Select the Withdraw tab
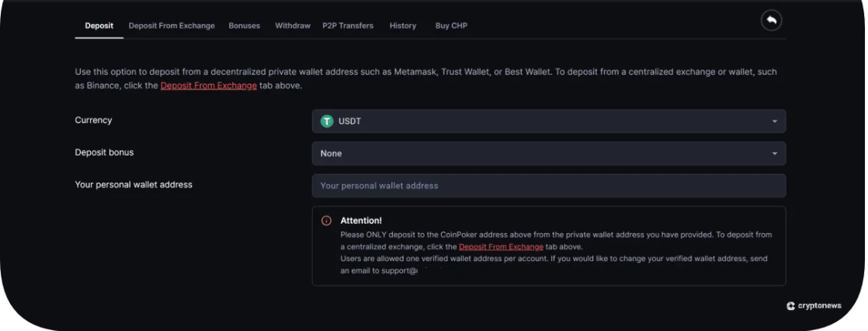Image resolution: width=868 pixels, height=331 pixels. (293, 26)
